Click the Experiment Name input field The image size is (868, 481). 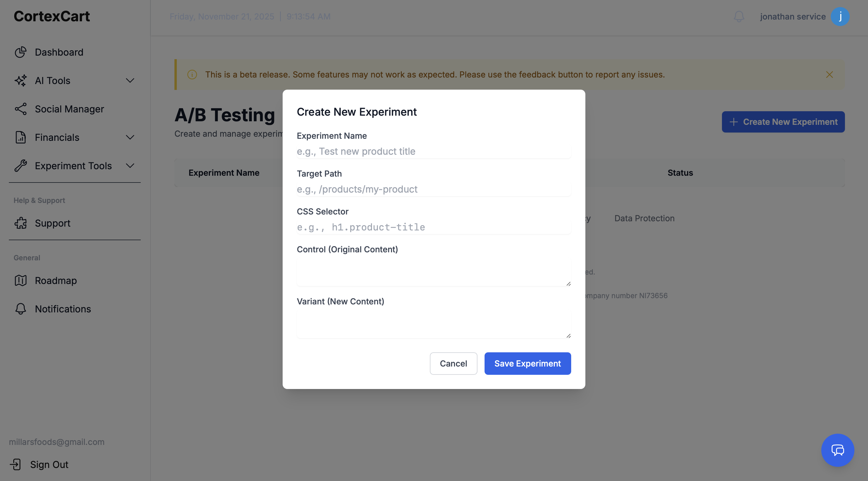434,151
